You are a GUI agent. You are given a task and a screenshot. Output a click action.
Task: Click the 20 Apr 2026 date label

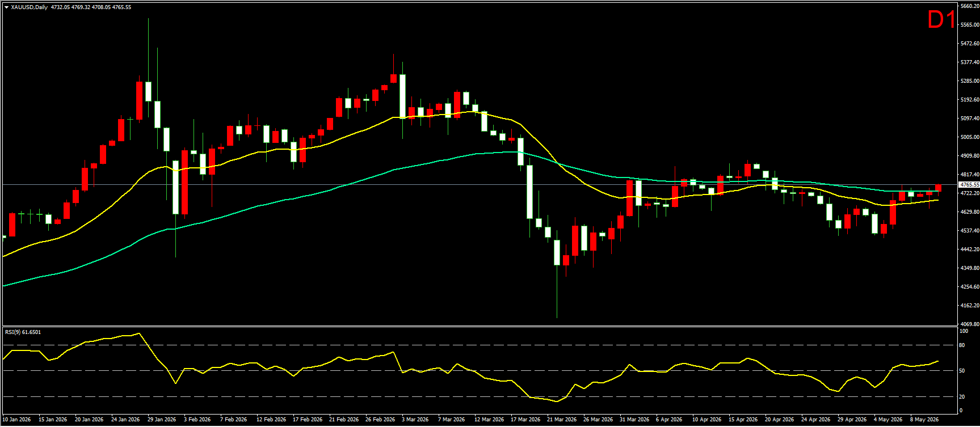[x=779, y=420]
